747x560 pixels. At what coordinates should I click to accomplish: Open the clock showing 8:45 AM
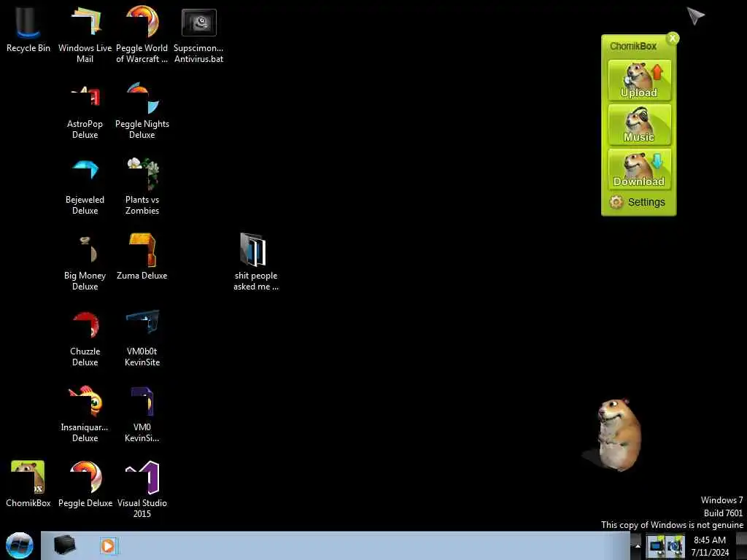pyautogui.click(x=710, y=545)
